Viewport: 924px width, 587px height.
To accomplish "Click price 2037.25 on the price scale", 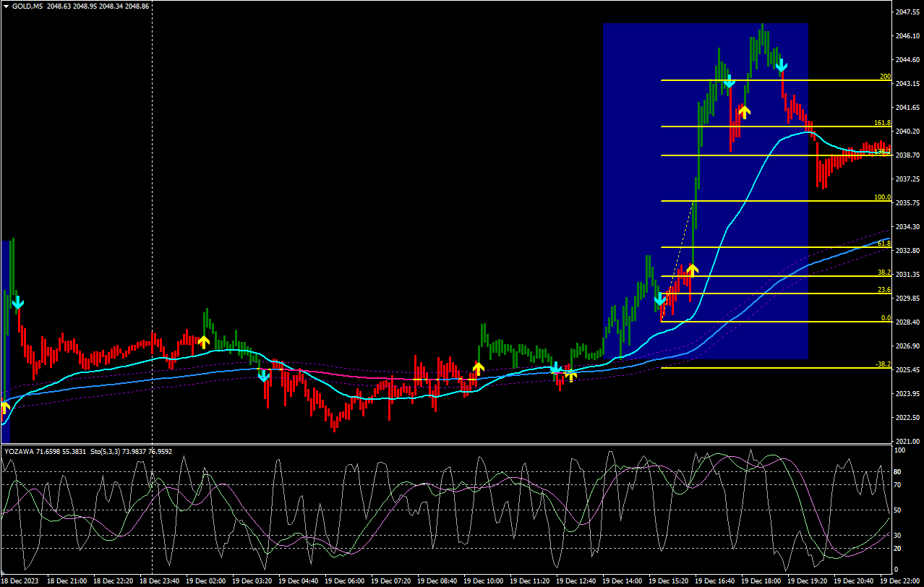I will [907, 179].
